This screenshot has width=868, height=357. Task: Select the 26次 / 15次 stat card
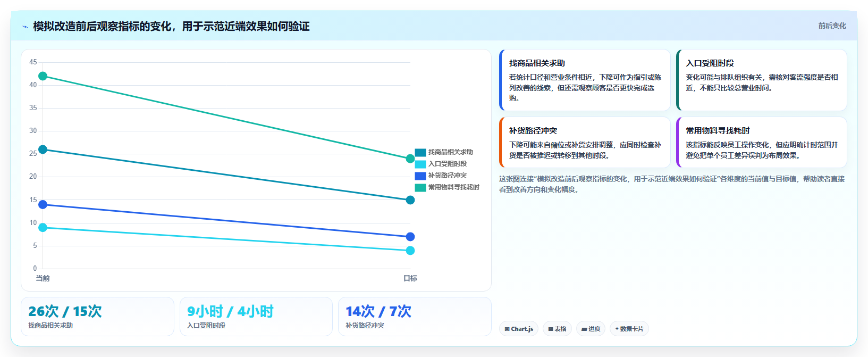pos(97,317)
